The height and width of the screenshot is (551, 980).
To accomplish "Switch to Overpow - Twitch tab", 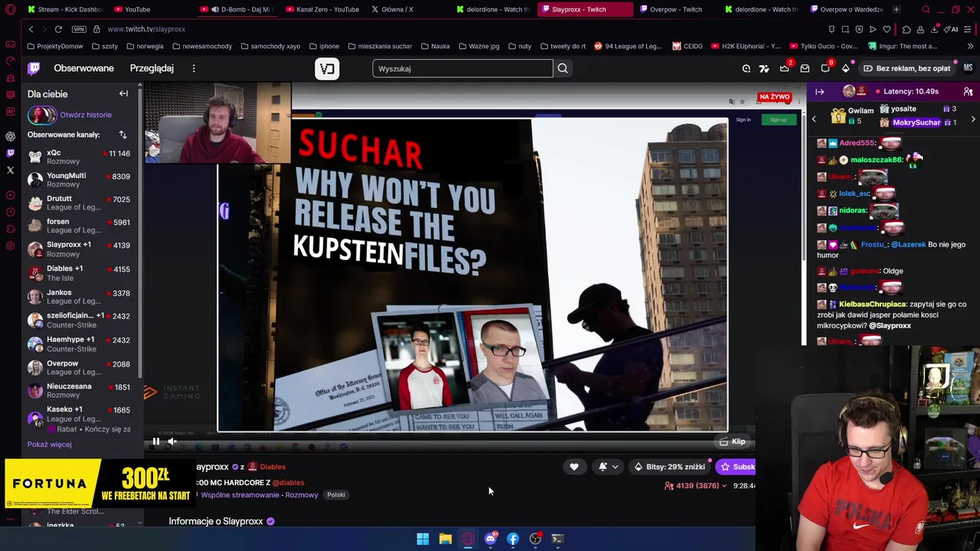I will [x=675, y=9].
